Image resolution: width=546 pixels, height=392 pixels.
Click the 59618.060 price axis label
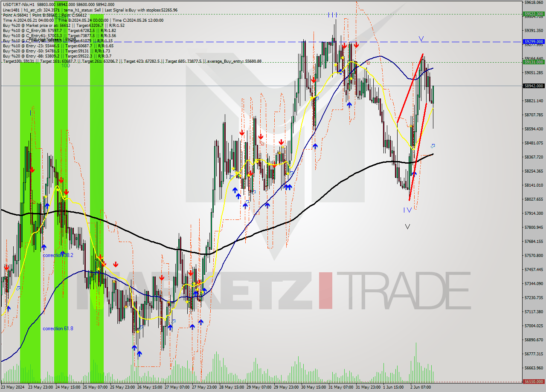tap(534, 2)
